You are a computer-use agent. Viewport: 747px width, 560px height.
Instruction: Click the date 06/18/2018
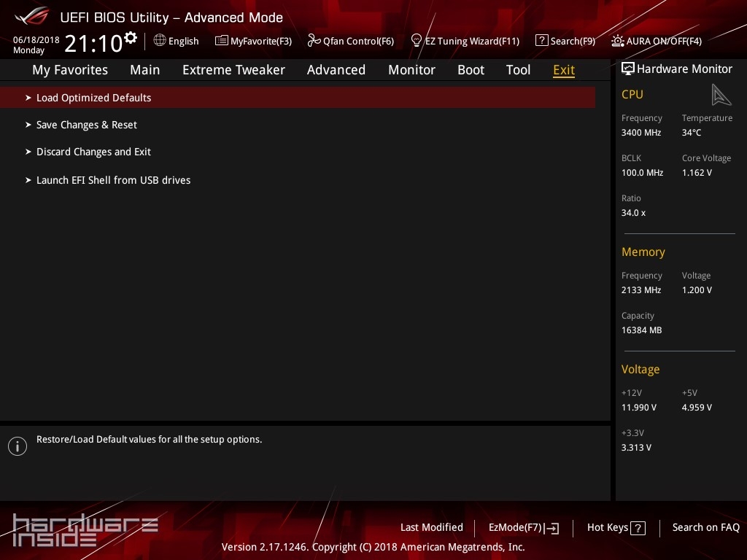(36, 40)
